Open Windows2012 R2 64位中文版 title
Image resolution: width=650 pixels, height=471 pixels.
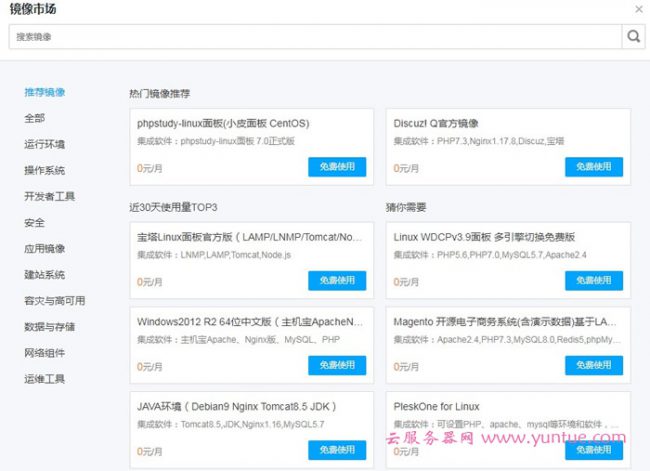point(250,322)
